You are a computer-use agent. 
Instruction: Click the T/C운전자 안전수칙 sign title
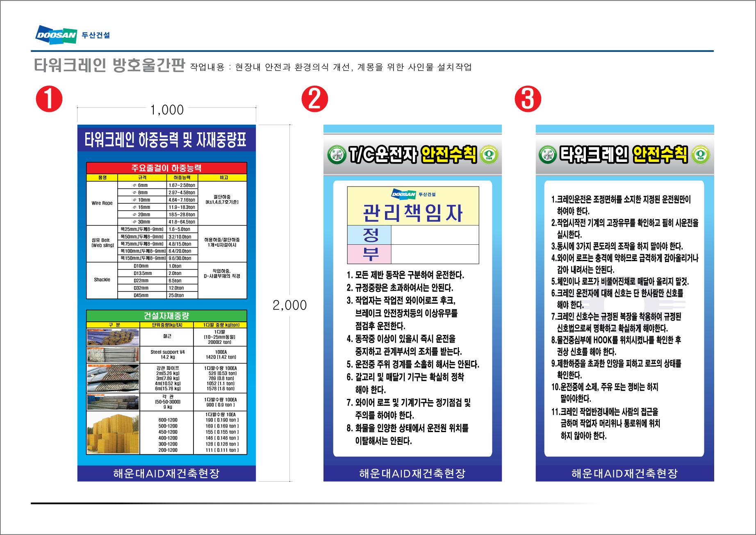click(412, 155)
